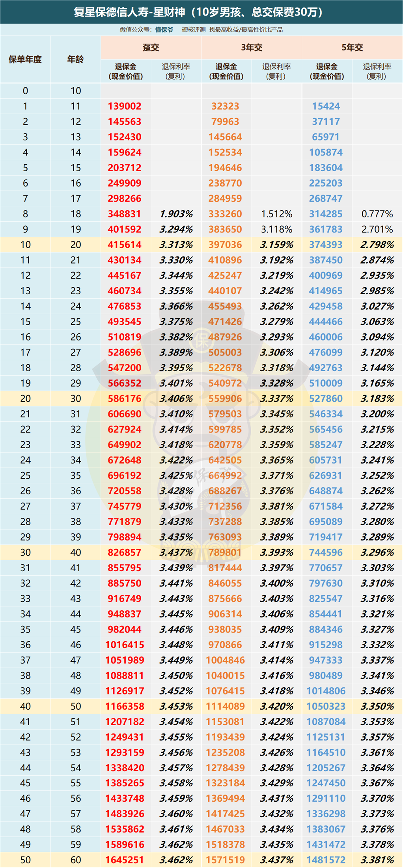Click the "懂保爷" WeChat account name

[164, 30]
